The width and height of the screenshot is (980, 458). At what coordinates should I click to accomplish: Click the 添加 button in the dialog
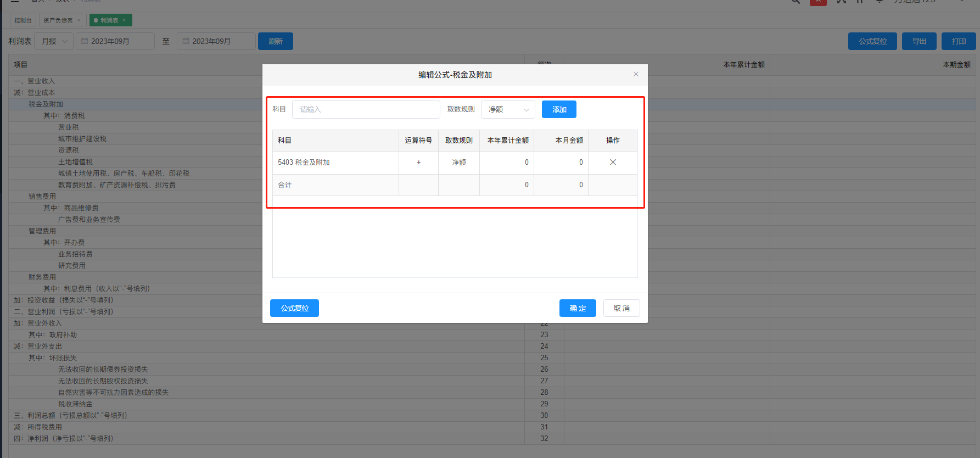(559, 109)
